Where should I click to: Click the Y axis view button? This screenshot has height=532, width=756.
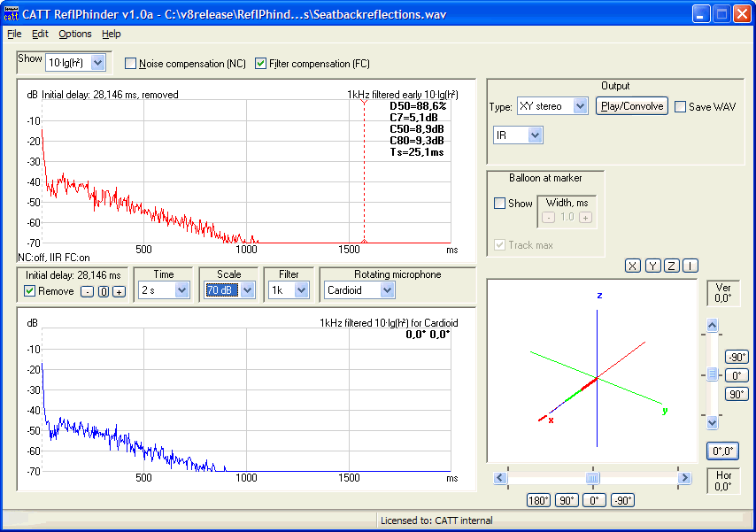pyautogui.click(x=652, y=266)
